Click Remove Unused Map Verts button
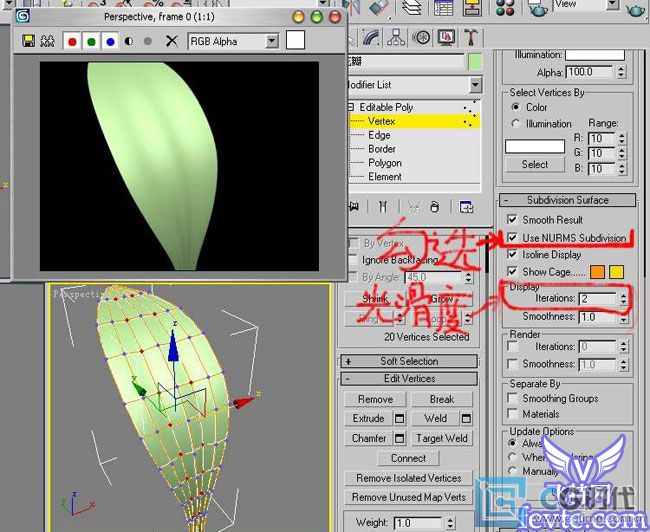 pos(408,497)
